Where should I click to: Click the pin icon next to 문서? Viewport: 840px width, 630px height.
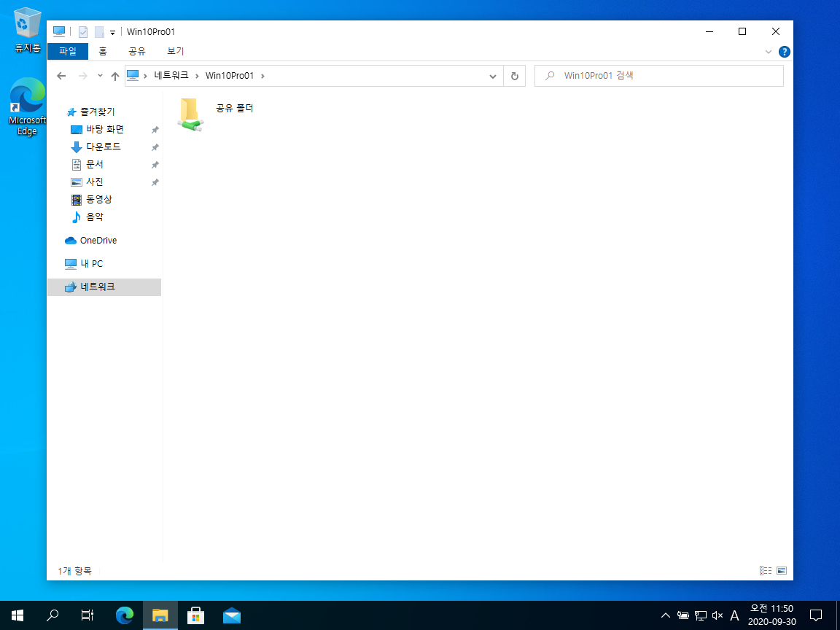pos(155,165)
